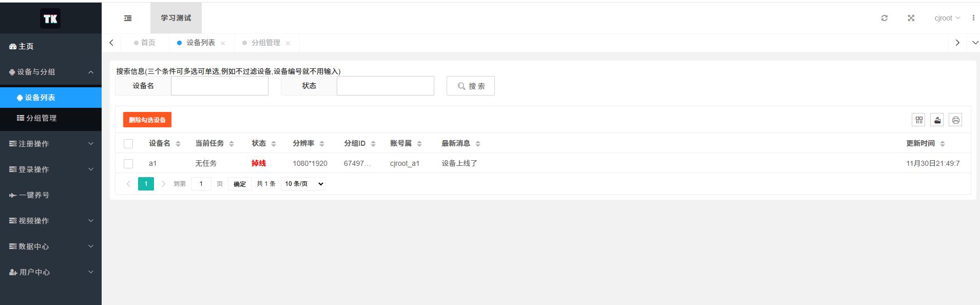Open 分组管理 in the sidebar
This screenshot has height=305, width=980.
[51, 118]
